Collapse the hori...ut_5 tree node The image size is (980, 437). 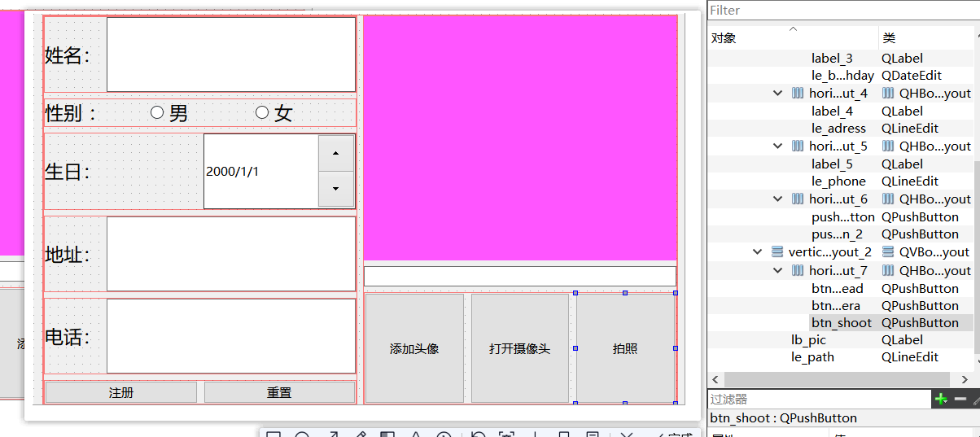pyautogui.click(x=779, y=146)
